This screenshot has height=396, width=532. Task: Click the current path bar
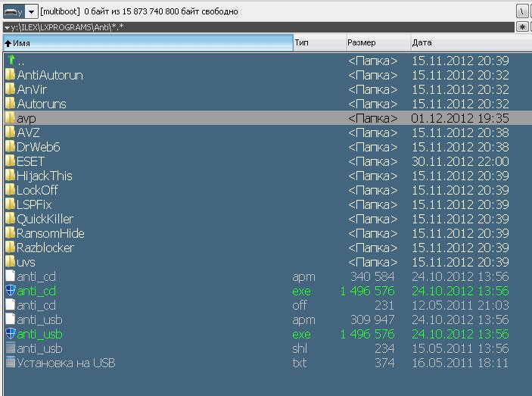(257, 27)
